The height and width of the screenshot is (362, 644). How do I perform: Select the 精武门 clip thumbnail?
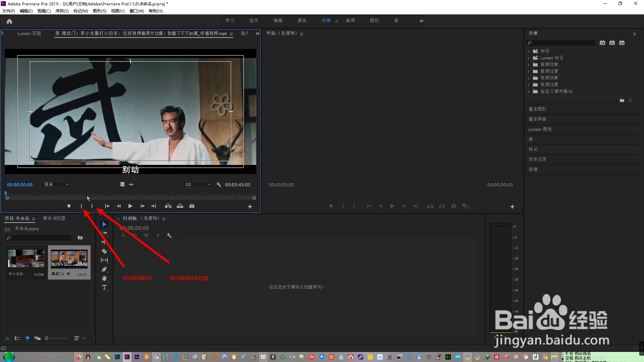coord(69,259)
